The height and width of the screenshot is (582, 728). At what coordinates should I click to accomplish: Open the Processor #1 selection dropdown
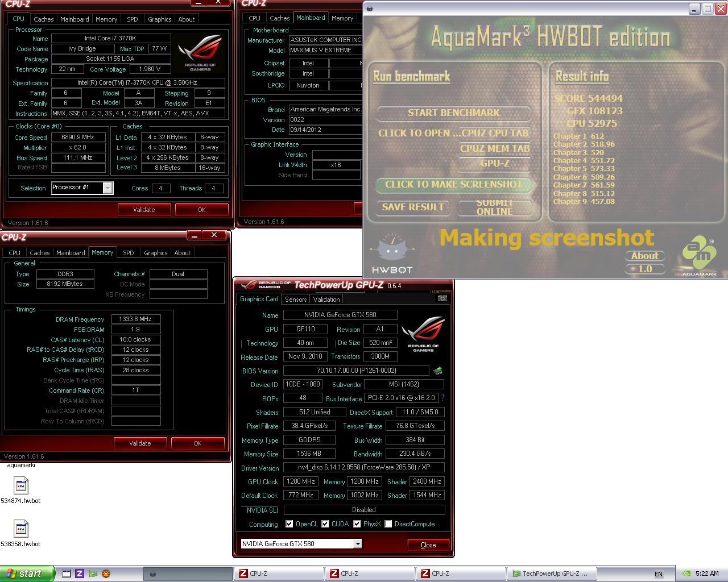pyautogui.click(x=107, y=188)
